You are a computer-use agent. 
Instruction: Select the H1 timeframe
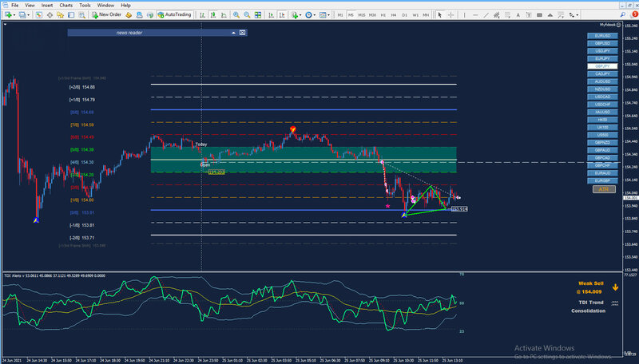tap(383, 15)
